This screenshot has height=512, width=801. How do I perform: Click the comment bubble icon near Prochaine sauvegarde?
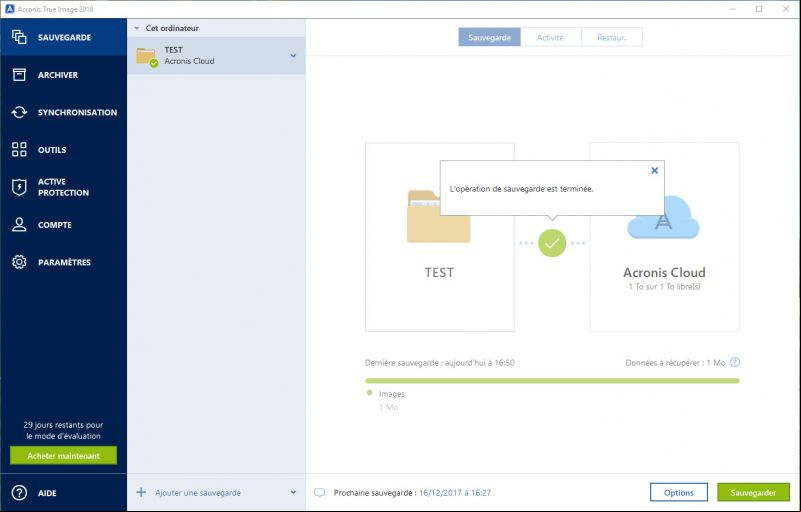click(x=319, y=493)
